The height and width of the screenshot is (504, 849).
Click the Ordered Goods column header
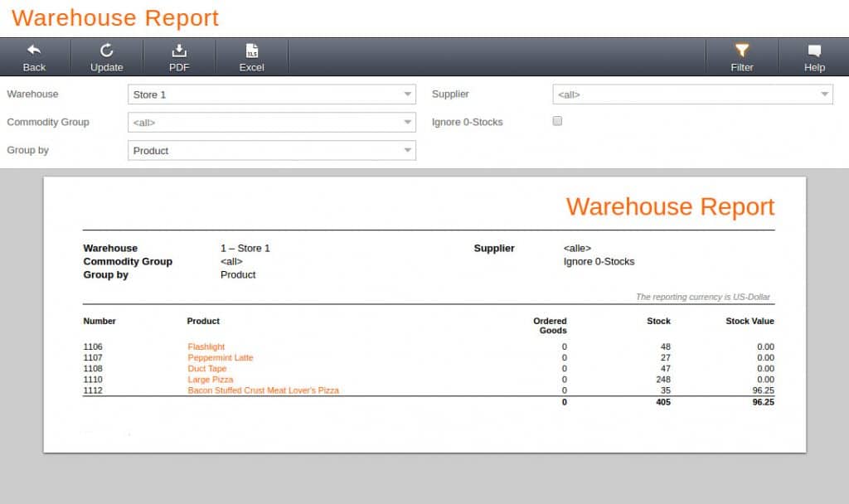click(550, 325)
